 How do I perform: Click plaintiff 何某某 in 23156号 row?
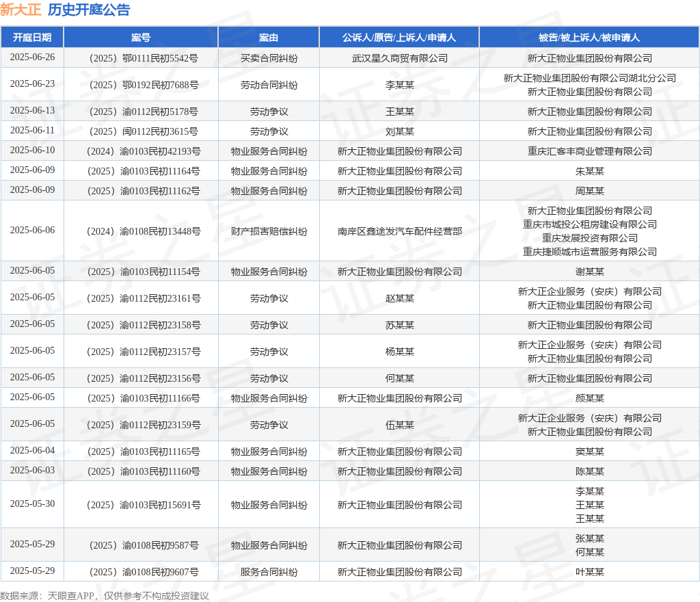399,378
